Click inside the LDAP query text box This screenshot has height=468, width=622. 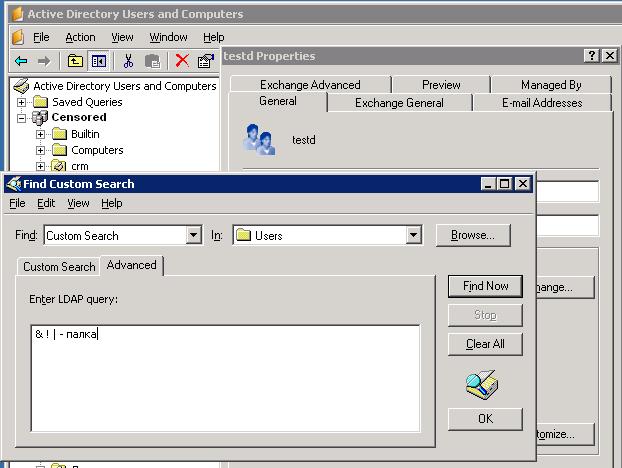[225, 378]
